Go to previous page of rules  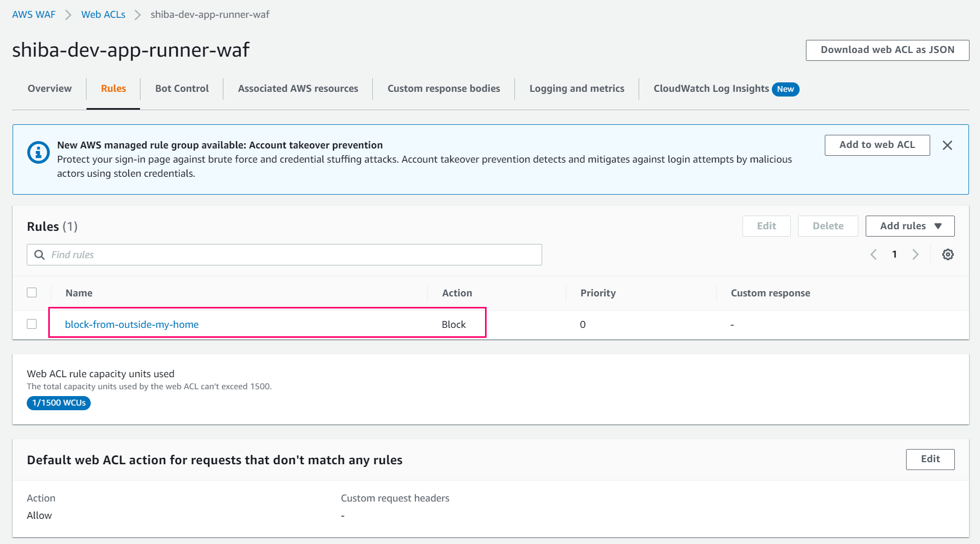[x=874, y=254]
